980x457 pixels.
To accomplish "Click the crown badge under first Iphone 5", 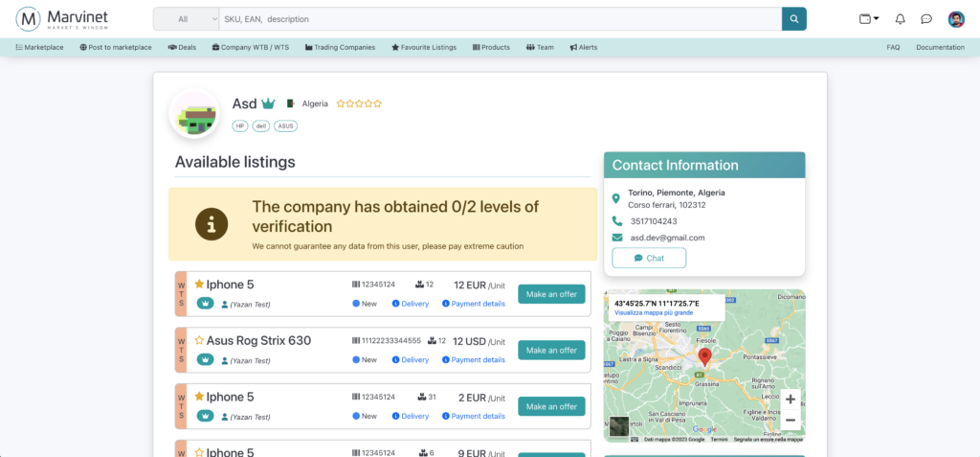I will point(206,304).
